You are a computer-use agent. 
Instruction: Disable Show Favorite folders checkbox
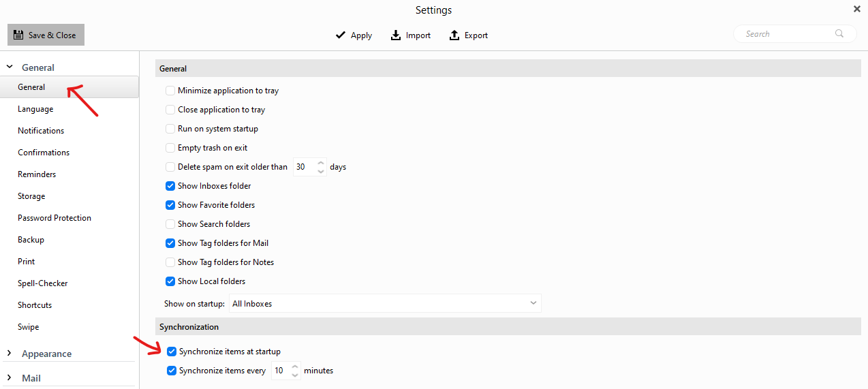pos(170,205)
